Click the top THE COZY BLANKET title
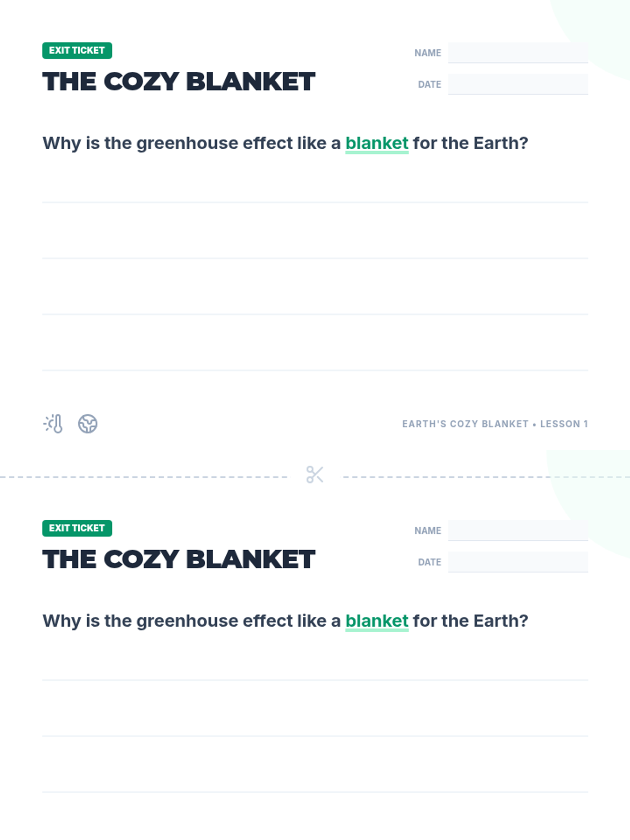The image size is (630, 840). pyautogui.click(x=179, y=82)
